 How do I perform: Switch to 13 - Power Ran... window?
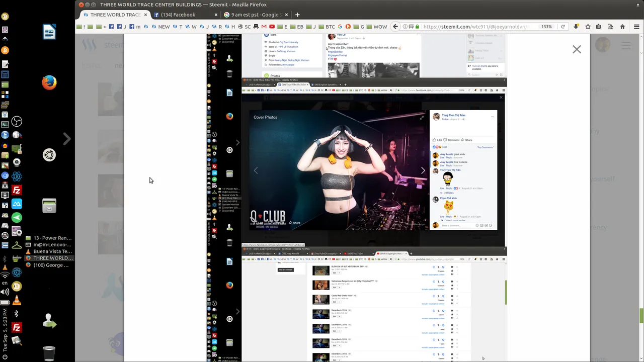coord(49,238)
